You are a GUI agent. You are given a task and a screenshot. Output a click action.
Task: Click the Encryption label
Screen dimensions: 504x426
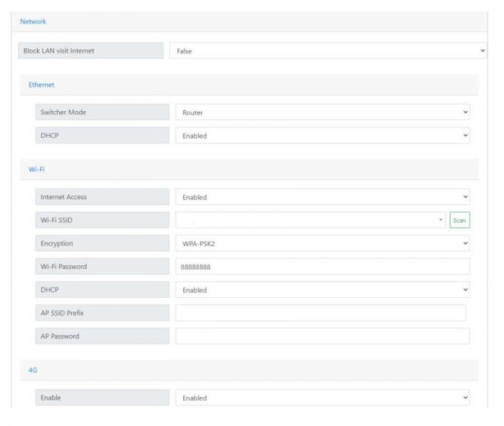(x=102, y=243)
